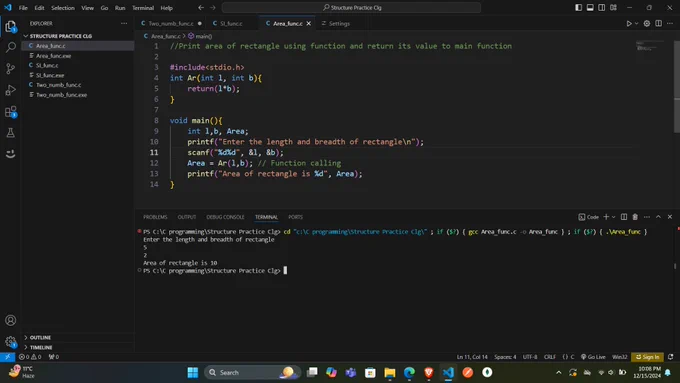Open notifications bell in status bar
680x383 pixels.
[x=670, y=357]
